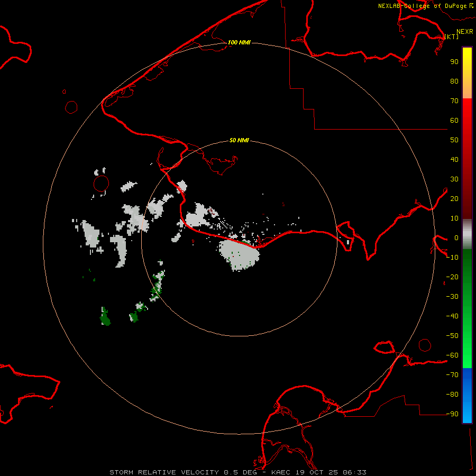Click the bright red segment of the color bar

click(x=467, y=114)
